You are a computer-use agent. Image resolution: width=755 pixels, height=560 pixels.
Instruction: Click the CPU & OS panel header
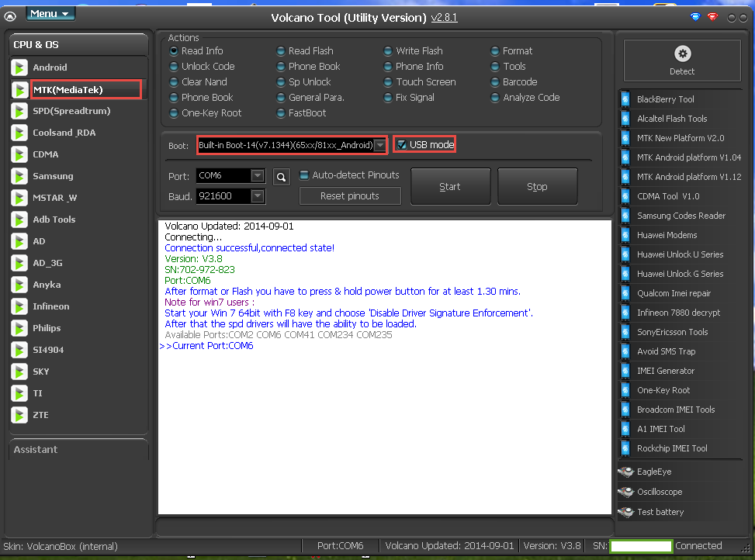click(x=78, y=45)
